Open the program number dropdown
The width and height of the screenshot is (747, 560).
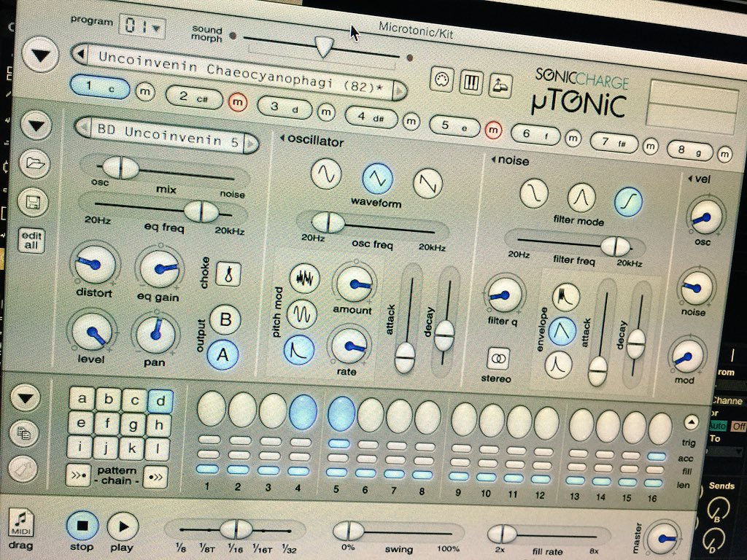click(x=142, y=26)
